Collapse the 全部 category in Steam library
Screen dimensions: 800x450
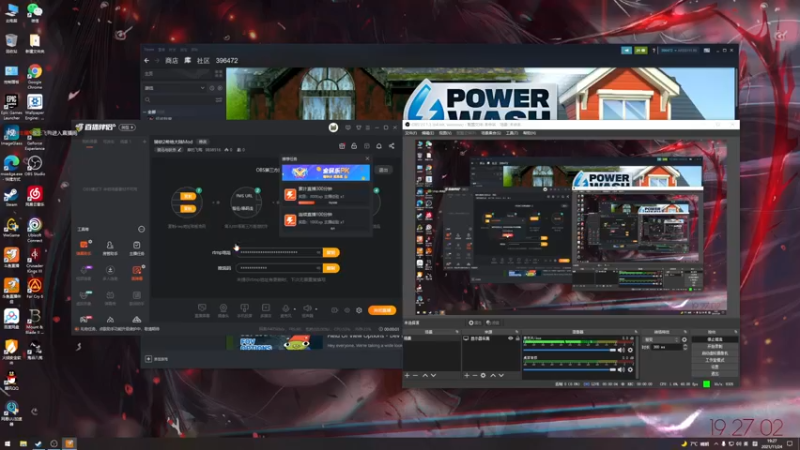pyautogui.click(x=145, y=112)
